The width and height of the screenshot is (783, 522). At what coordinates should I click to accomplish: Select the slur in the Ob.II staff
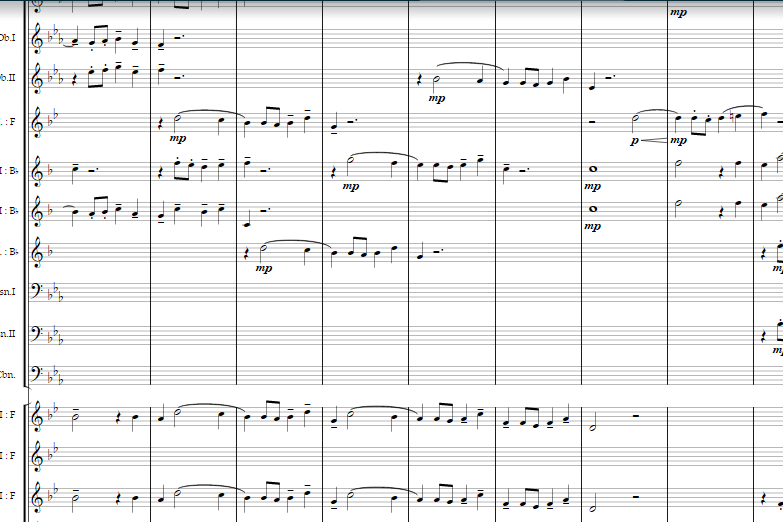pos(469,67)
